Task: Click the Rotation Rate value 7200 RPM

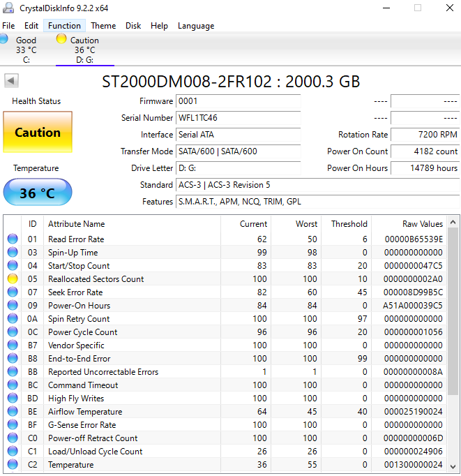Action: coord(425,135)
